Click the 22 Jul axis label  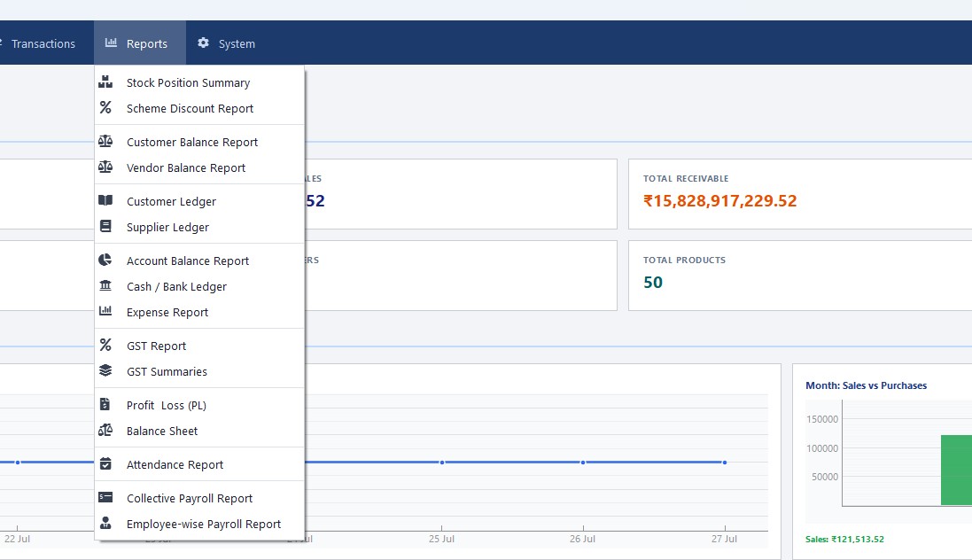click(18, 539)
